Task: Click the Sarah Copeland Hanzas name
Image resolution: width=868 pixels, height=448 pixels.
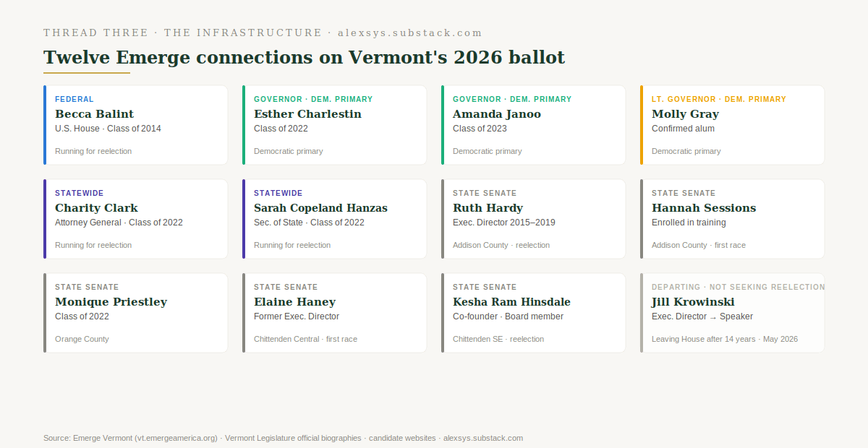Action: click(320, 208)
